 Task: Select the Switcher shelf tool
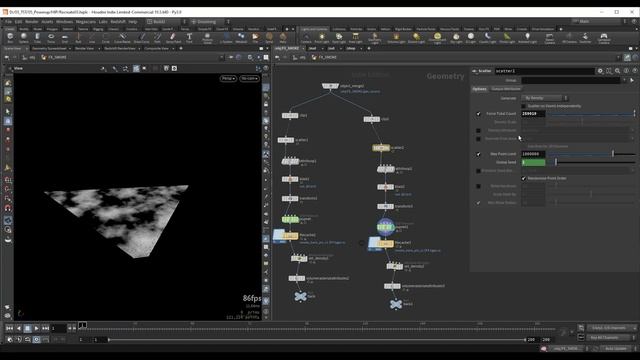(x=585, y=38)
